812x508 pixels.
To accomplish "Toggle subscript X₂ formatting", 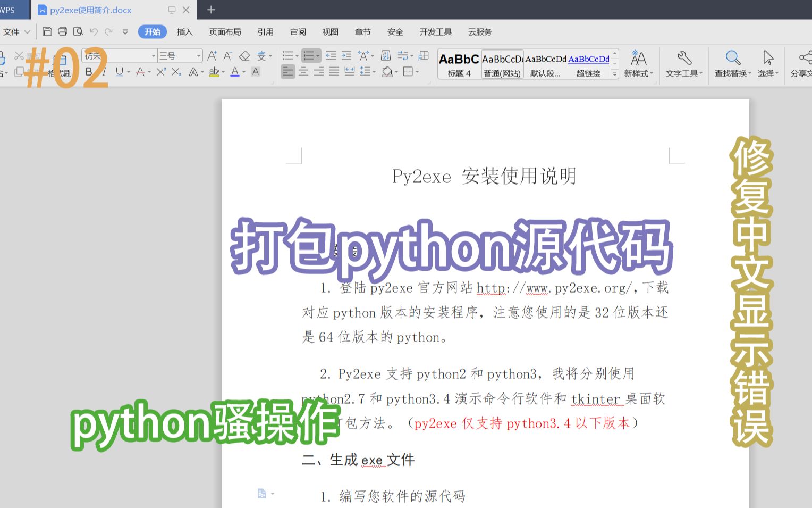I will pos(176,71).
